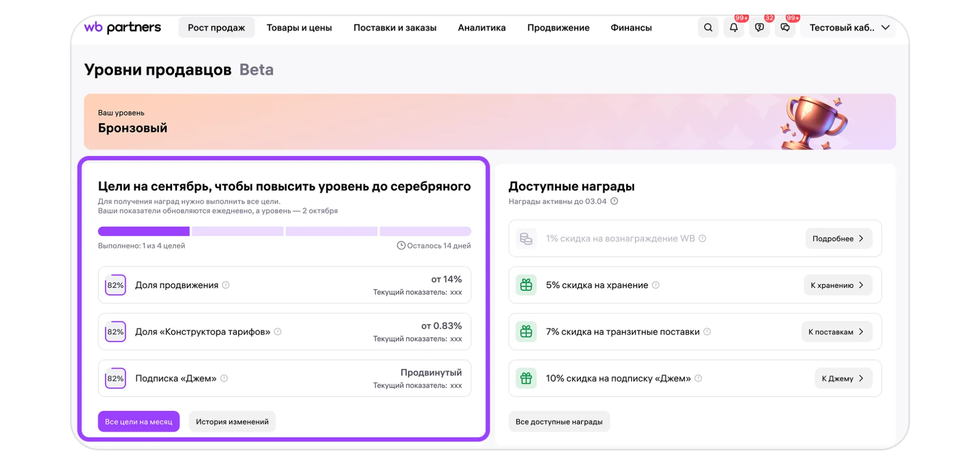Open the Аналитика menu item

[x=481, y=28]
